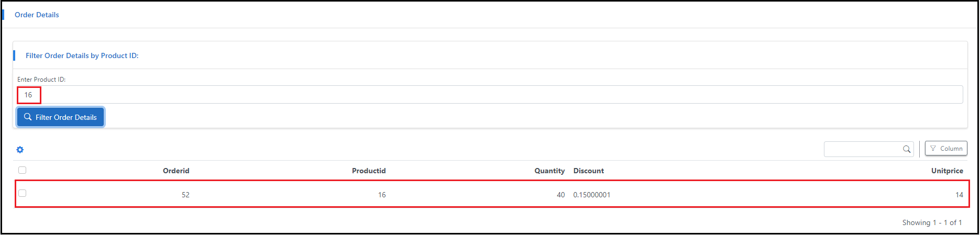Viewport: 980px width, 235px height.
Task: Open the Column filter button
Action: pos(946,149)
